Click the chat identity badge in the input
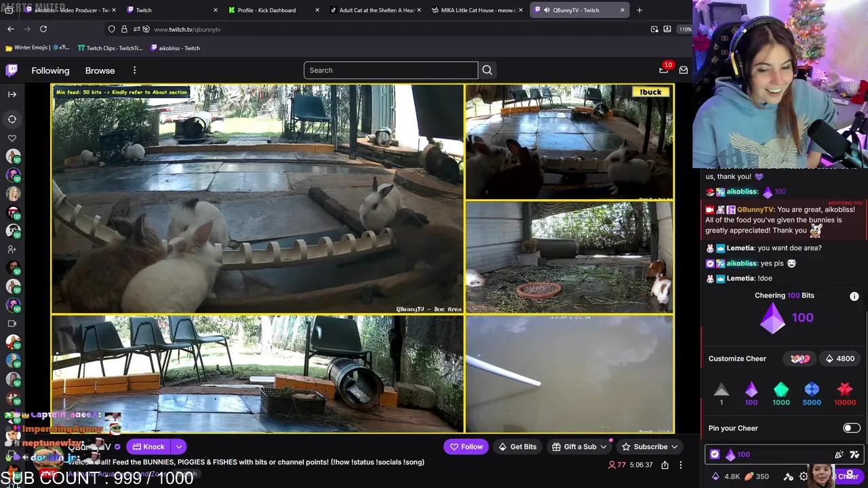The width and height of the screenshot is (868, 488). (x=715, y=455)
